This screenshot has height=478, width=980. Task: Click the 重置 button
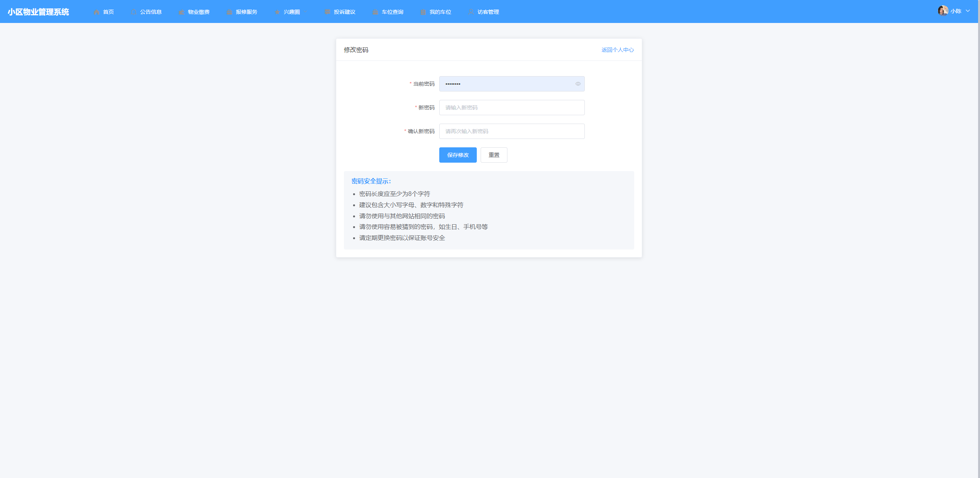[494, 155]
